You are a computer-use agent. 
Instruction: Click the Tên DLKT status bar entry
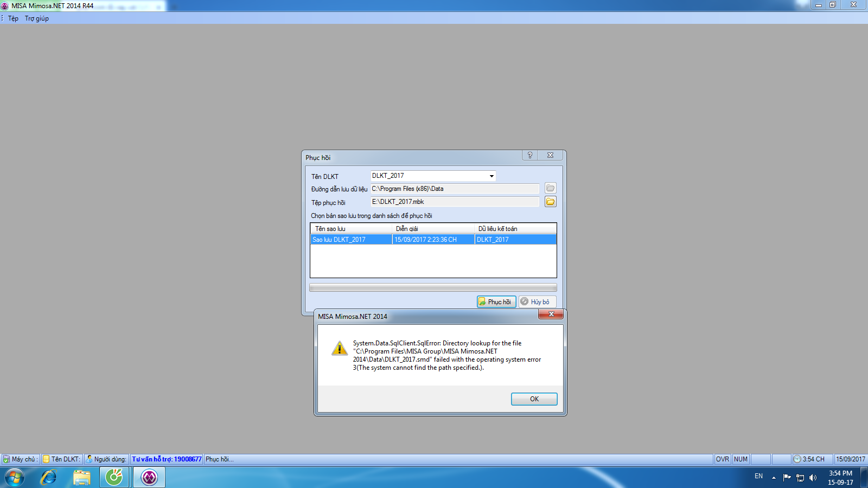click(x=62, y=459)
